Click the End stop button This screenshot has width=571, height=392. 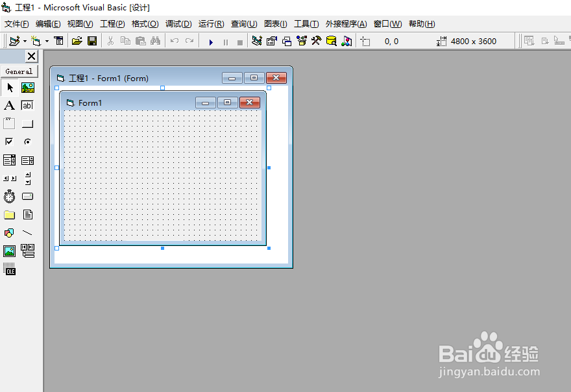pyautogui.click(x=239, y=42)
